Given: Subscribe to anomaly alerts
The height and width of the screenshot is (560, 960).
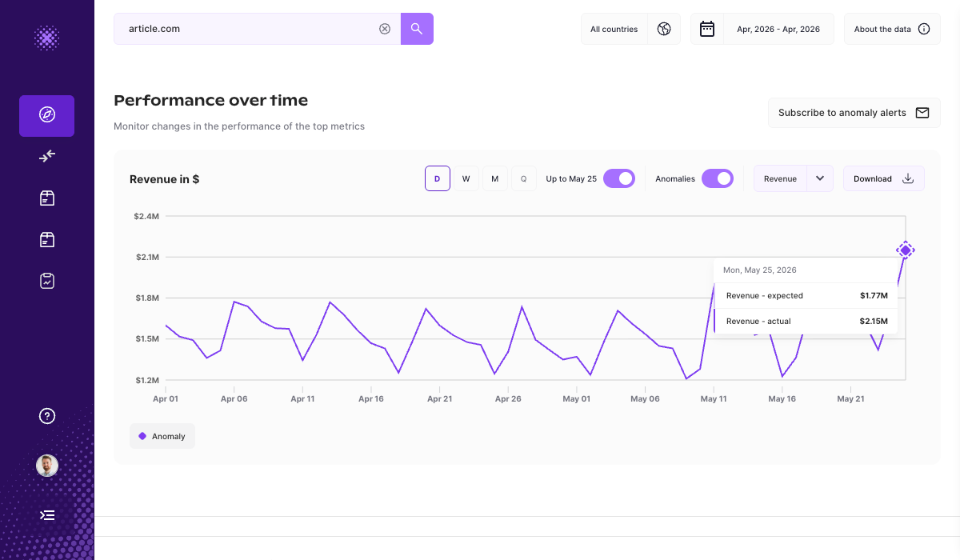Looking at the screenshot, I should 854,113.
